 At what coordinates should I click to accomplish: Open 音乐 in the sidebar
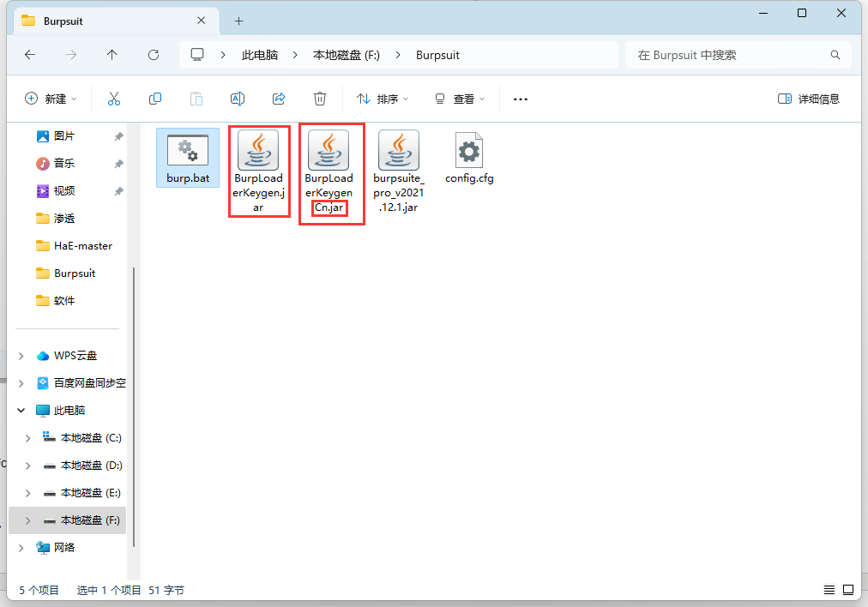[66, 164]
